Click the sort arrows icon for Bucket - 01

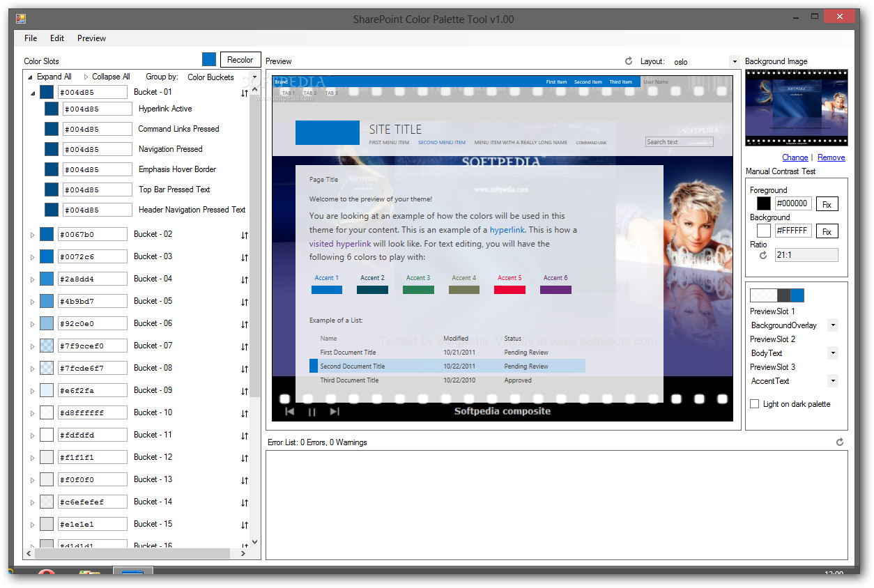(245, 93)
